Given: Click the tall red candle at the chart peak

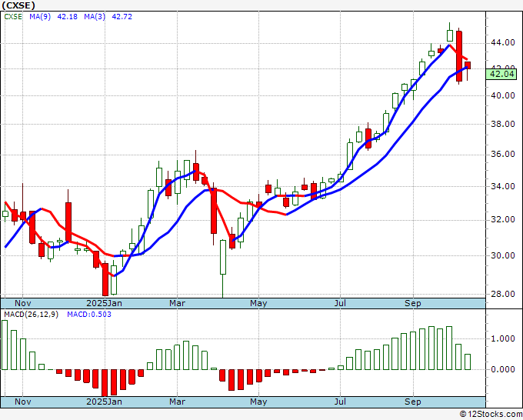Looking at the screenshot, I should tap(459, 54).
